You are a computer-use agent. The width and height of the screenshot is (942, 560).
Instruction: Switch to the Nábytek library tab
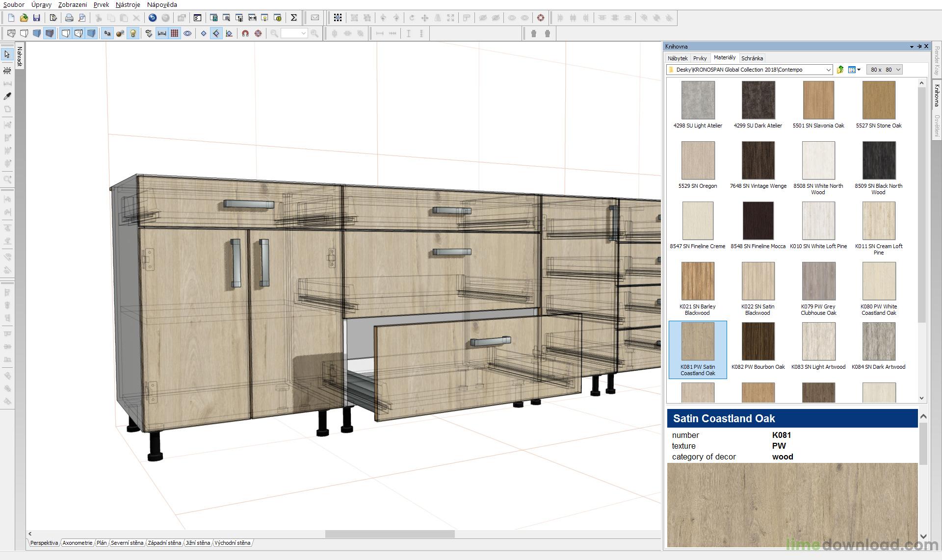678,58
